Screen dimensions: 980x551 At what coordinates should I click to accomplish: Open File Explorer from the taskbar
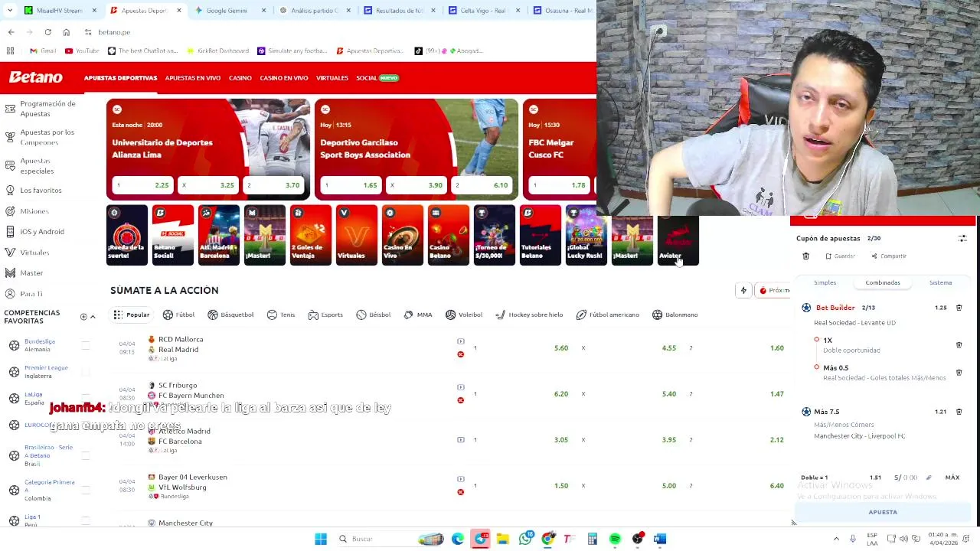pyautogui.click(x=502, y=539)
